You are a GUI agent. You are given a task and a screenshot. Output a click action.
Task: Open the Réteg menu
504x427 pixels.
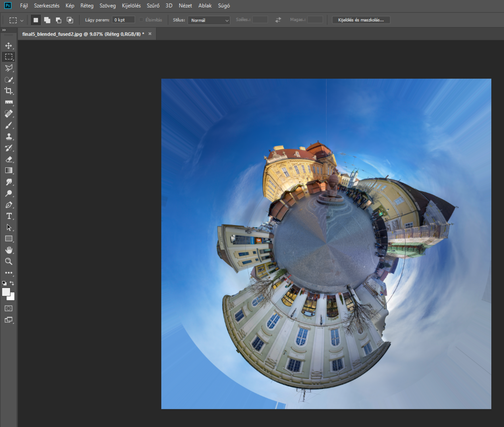(87, 6)
